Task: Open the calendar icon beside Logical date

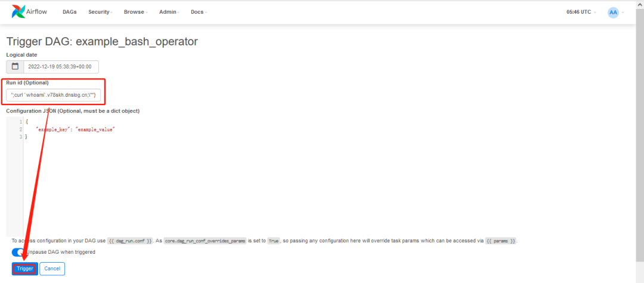Action: [15, 67]
